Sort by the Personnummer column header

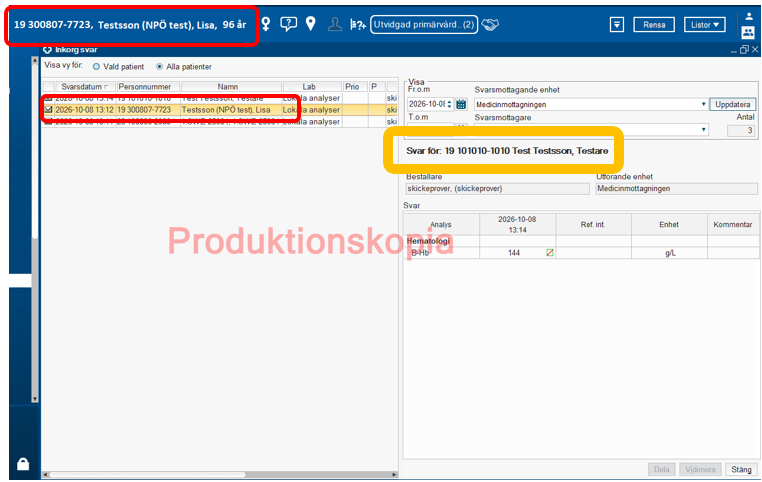[x=148, y=86]
